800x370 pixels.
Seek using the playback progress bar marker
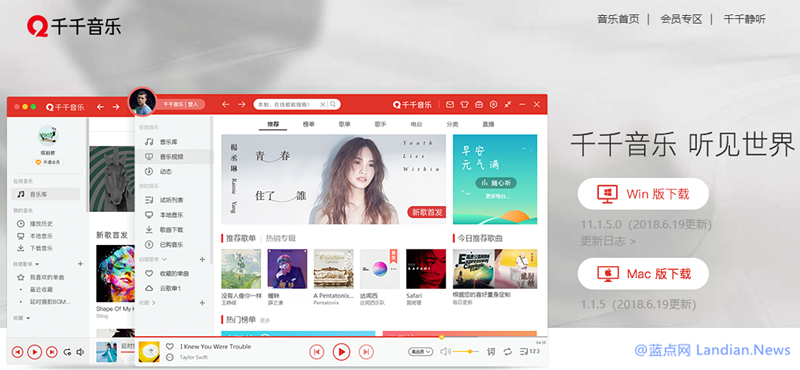(x=441, y=337)
